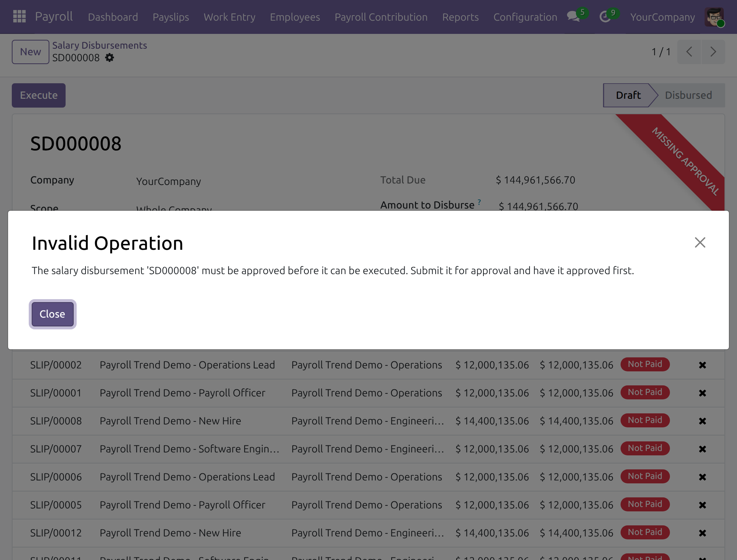Click the Close button in the dialog
This screenshot has height=560, width=737.
[x=52, y=314]
